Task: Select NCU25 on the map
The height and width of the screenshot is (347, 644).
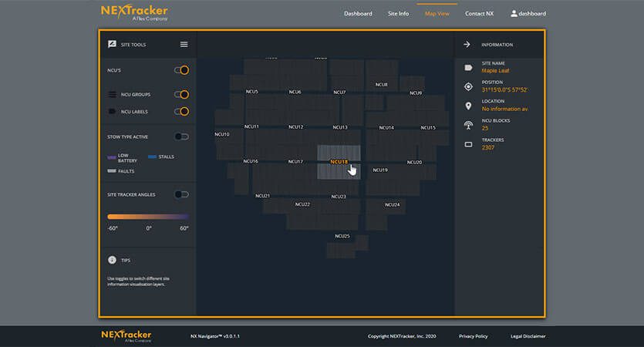Action: click(x=342, y=236)
